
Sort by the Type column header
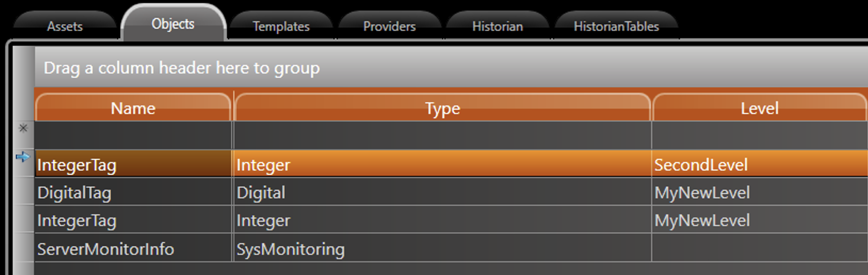click(x=442, y=108)
